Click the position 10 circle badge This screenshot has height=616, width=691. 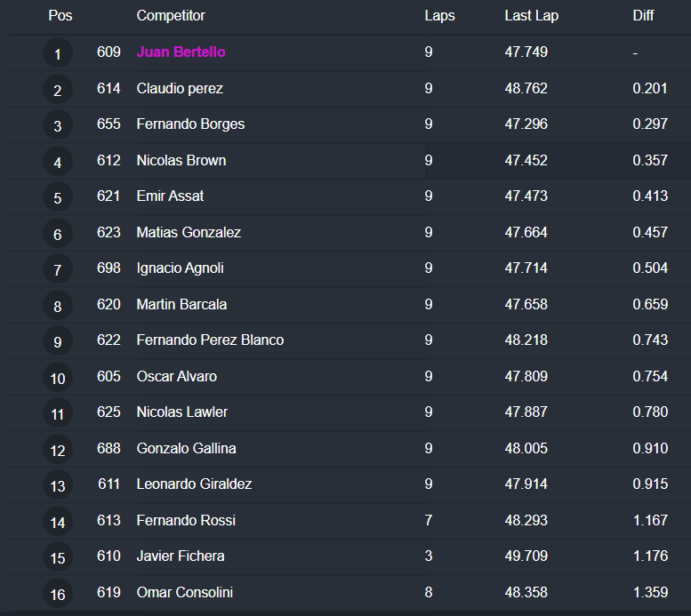click(x=58, y=378)
